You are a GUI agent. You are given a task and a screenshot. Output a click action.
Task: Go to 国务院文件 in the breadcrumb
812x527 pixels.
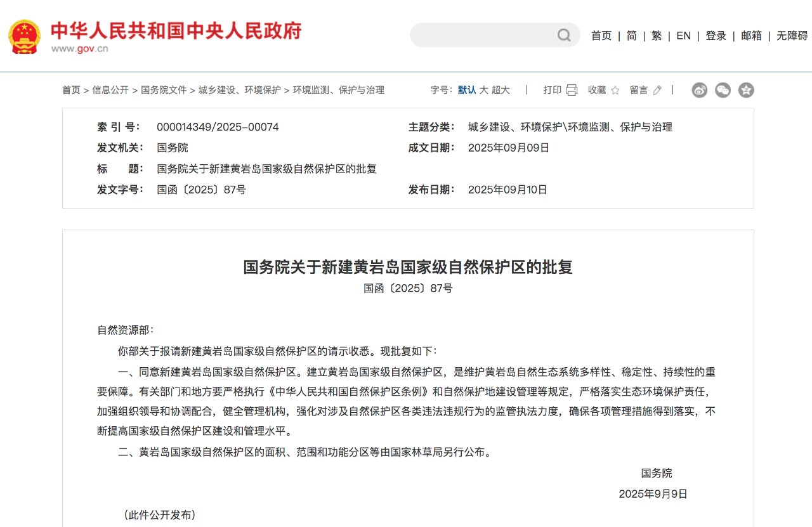click(x=164, y=90)
